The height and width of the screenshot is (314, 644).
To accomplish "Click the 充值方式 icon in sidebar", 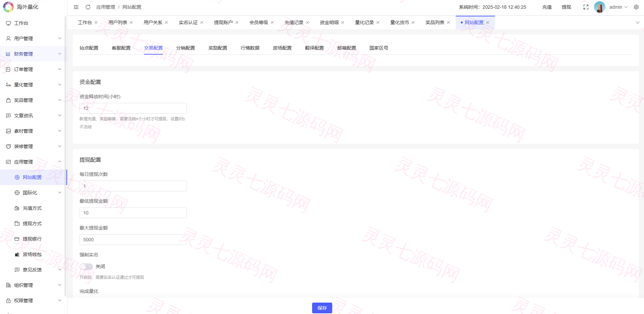I will click(x=17, y=208).
